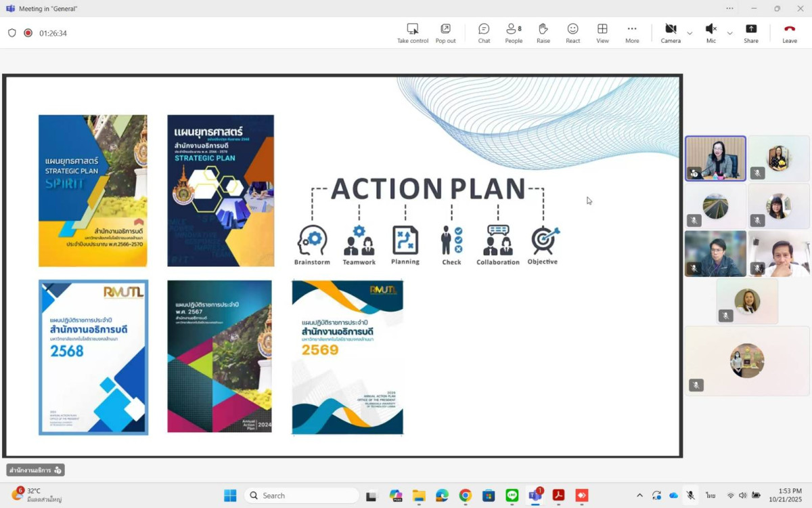
Task: Open the Chat panel
Action: pos(484,33)
